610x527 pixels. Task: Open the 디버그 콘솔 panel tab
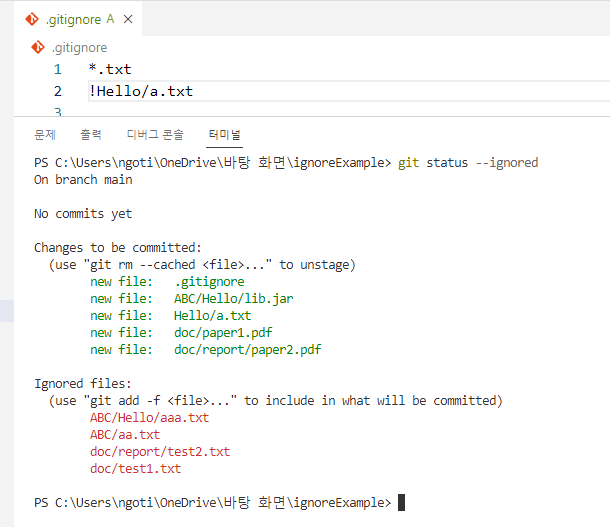click(155, 135)
